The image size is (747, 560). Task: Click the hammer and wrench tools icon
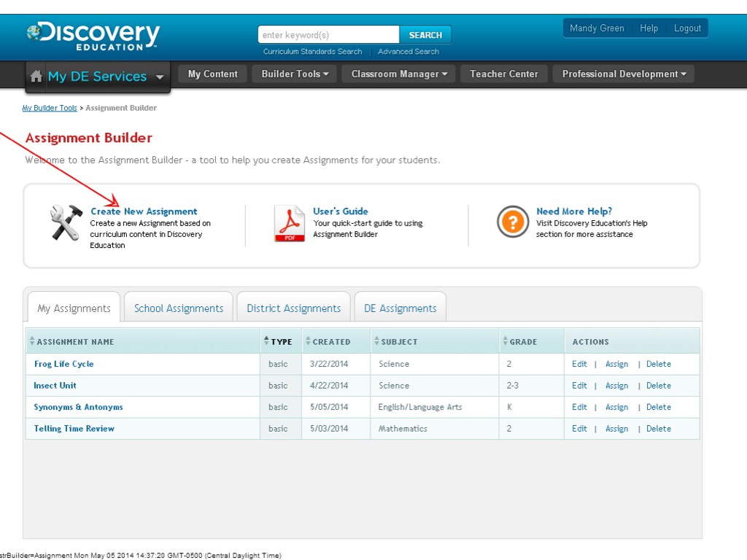click(66, 222)
